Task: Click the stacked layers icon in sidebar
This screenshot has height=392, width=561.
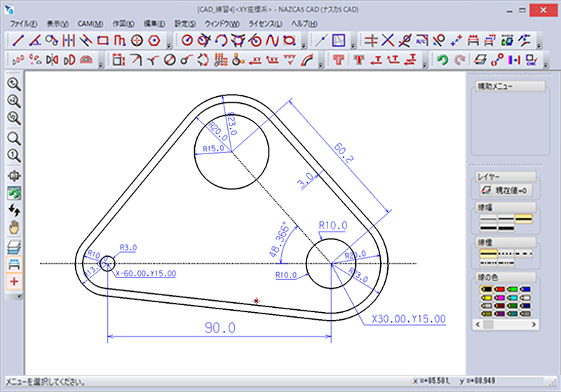Action: (14, 247)
